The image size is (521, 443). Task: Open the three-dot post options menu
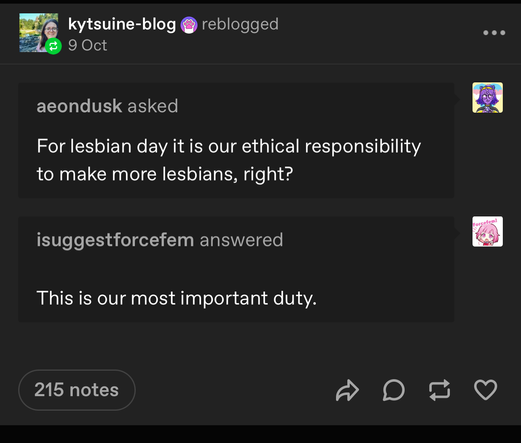(494, 33)
